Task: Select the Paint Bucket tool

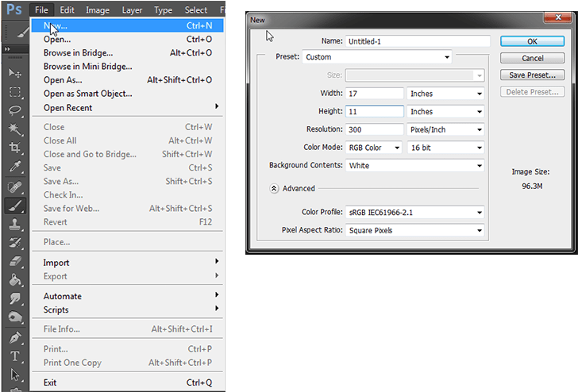Action: click(15, 280)
